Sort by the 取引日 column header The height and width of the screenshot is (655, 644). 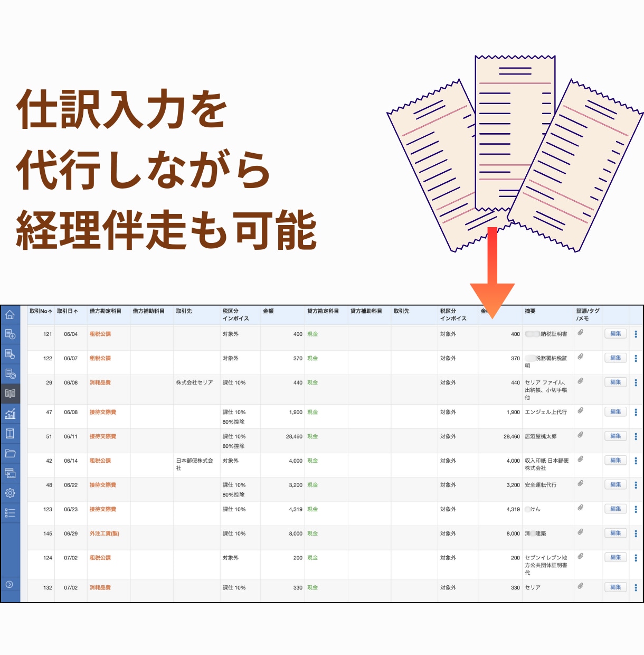pos(68,311)
